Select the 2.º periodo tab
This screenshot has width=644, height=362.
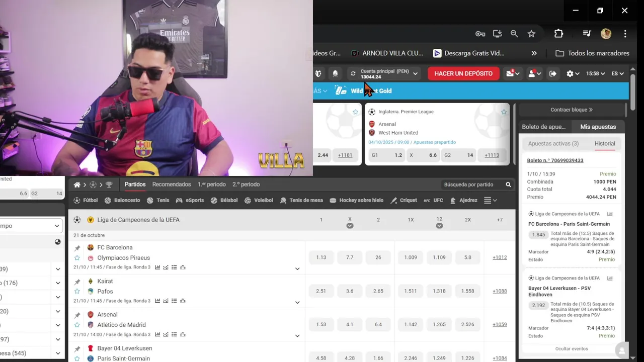tap(246, 185)
